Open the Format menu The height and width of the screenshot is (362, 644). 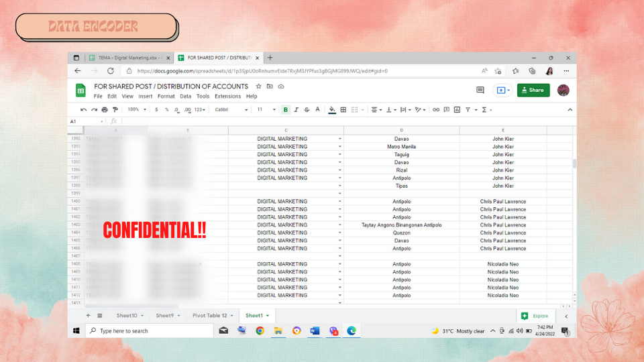(x=166, y=96)
